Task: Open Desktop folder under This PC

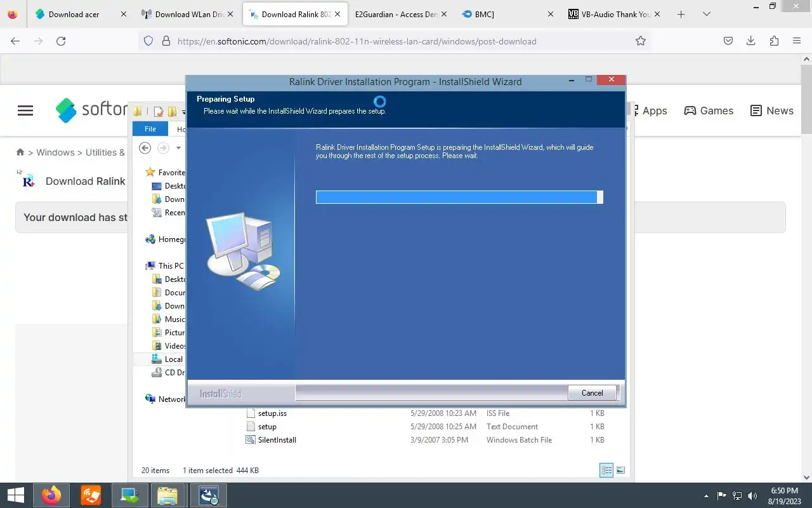Action: click(x=169, y=279)
